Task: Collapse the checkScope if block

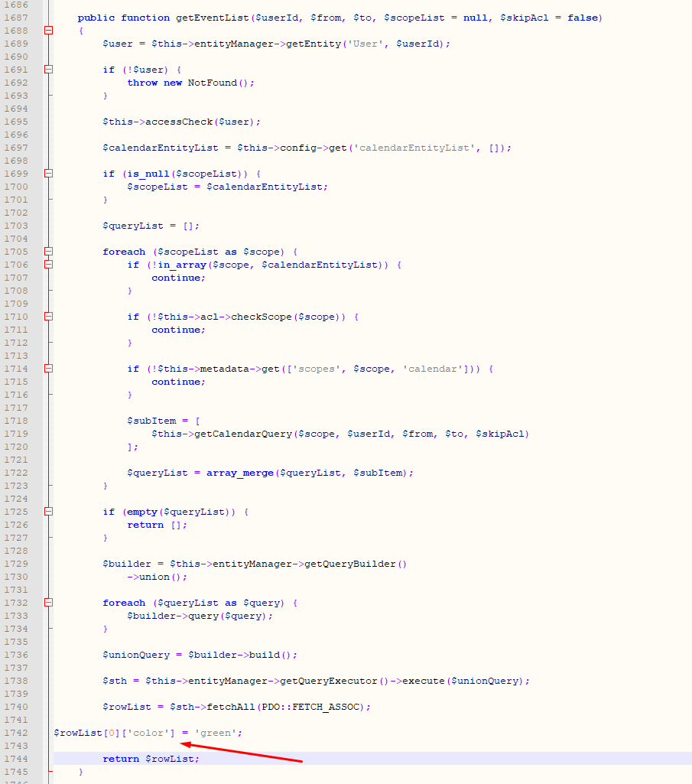Action: 49,317
